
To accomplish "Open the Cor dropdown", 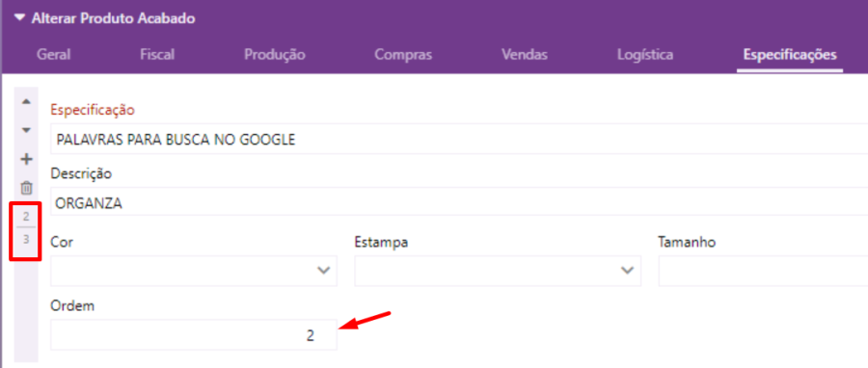I will 194,271.
